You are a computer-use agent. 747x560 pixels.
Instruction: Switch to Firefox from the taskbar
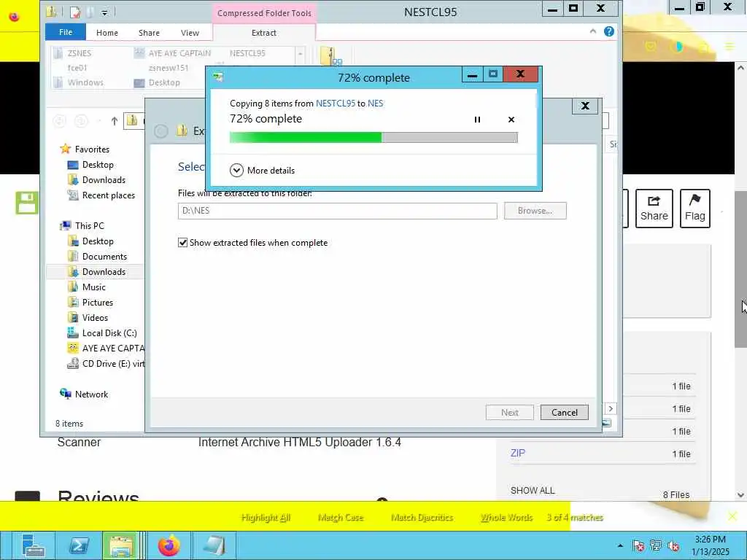[169, 545]
